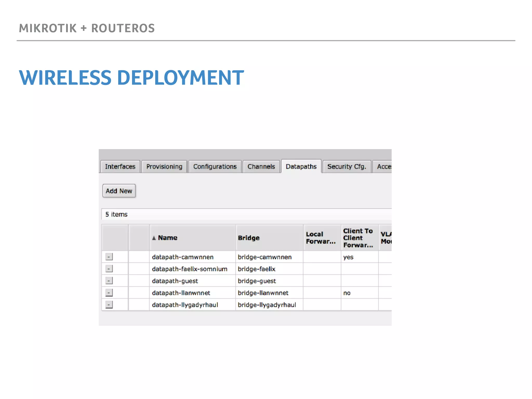This screenshot has width=532, height=399.
Task: Click the Local Forwar... column header
Action: (x=322, y=238)
